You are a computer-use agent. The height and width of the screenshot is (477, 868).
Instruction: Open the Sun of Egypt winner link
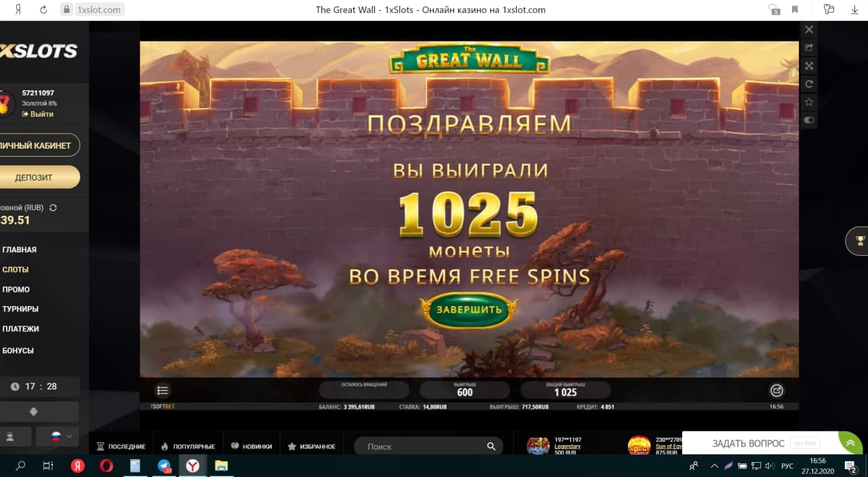point(669,446)
